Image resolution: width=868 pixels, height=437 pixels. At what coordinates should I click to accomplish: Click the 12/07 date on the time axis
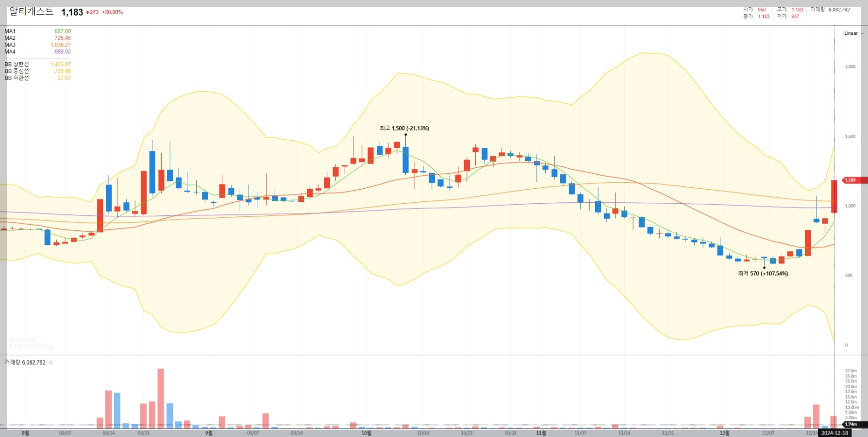pyautogui.click(x=768, y=433)
